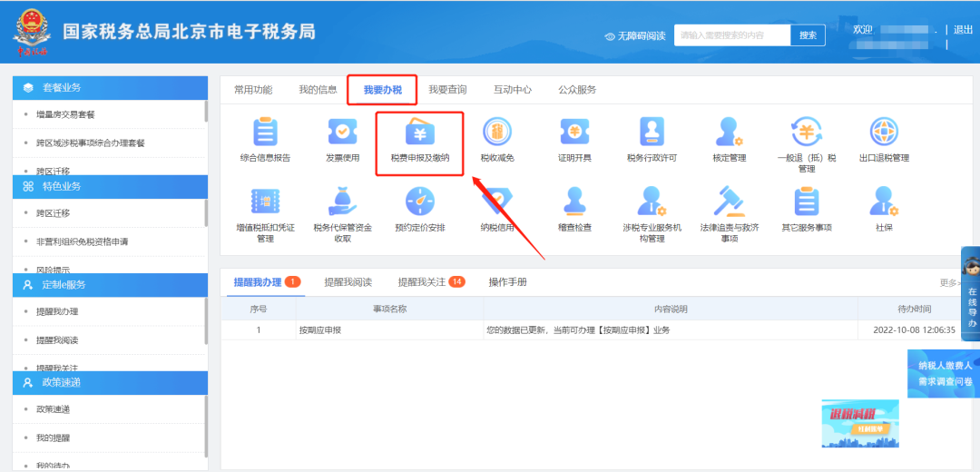Open 税务行政许可 icon
This screenshot has height=472, width=980.
652,132
